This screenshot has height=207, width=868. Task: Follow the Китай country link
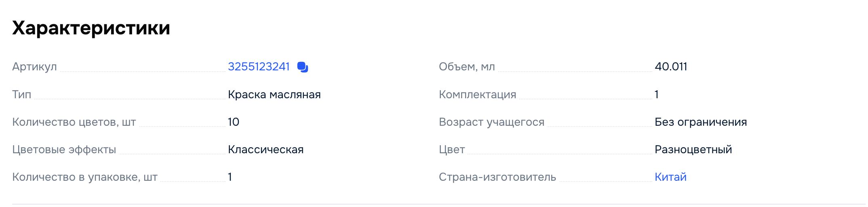pos(670,177)
